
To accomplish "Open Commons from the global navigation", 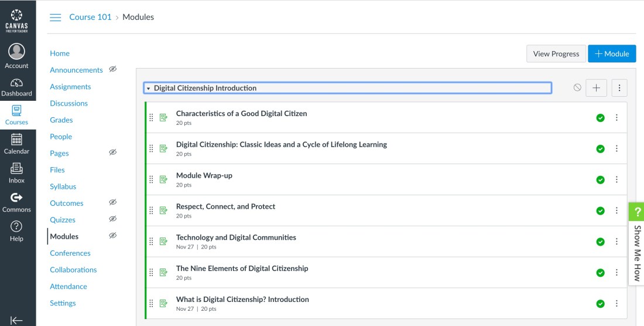I will pyautogui.click(x=16, y=202).
